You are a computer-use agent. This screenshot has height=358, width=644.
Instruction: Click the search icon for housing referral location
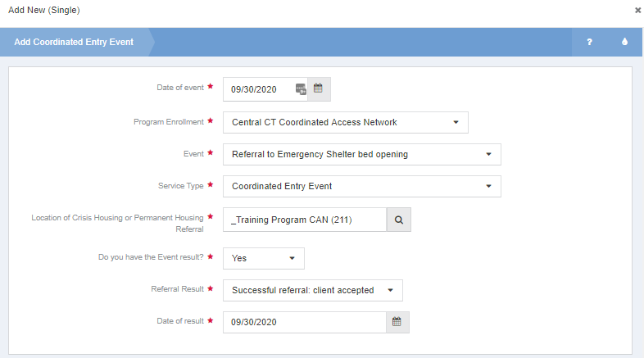(398, 220)
